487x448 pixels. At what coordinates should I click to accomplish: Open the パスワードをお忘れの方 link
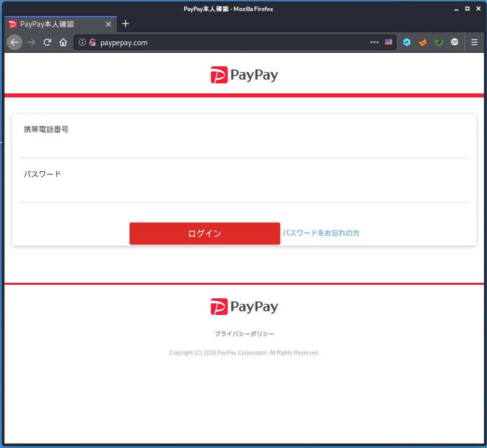(x=320, y=233)
